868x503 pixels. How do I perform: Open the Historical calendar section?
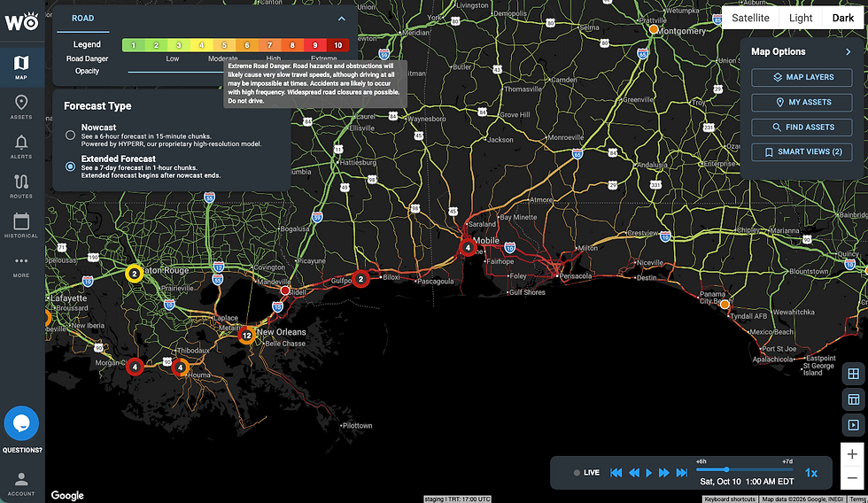21,226
